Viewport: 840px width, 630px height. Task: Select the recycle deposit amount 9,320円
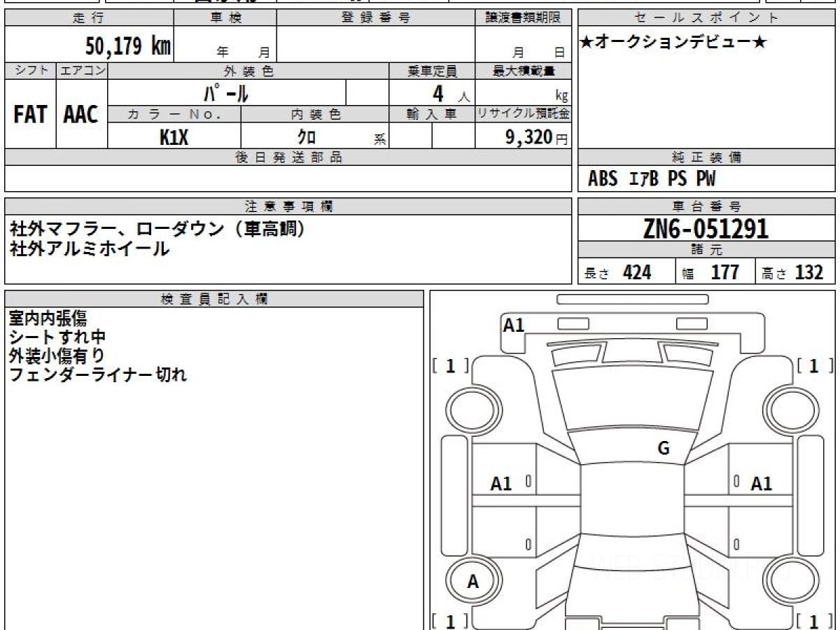[x=537, y=137]
